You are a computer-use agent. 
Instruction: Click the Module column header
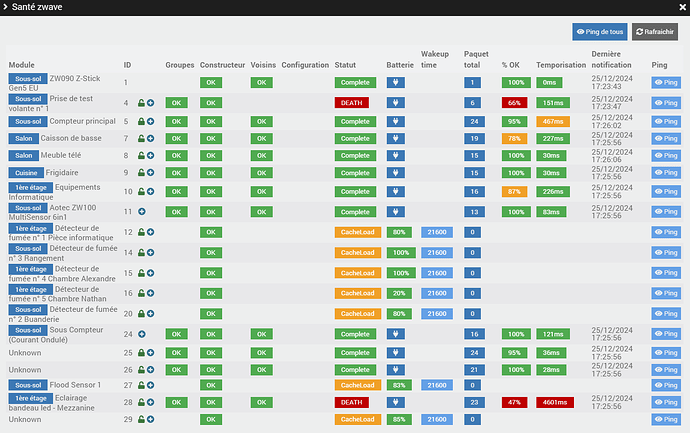click(22, 64)
